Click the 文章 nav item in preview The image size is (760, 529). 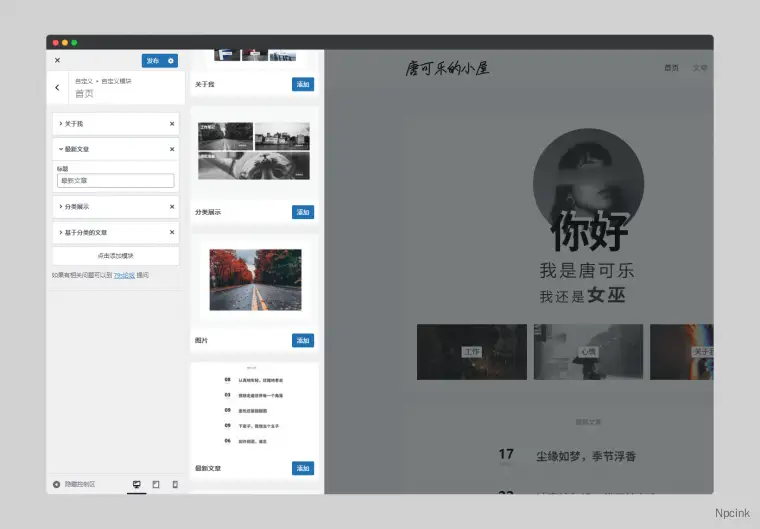click(x=700, y=68)
